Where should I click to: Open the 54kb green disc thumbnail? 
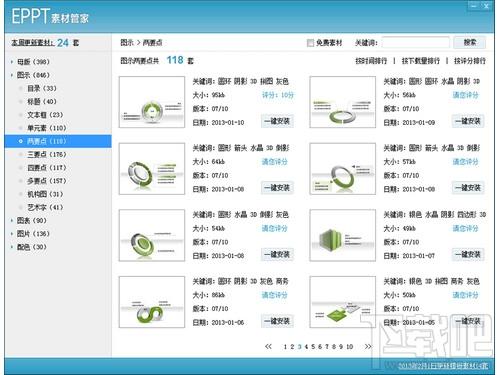coord(152,235)
